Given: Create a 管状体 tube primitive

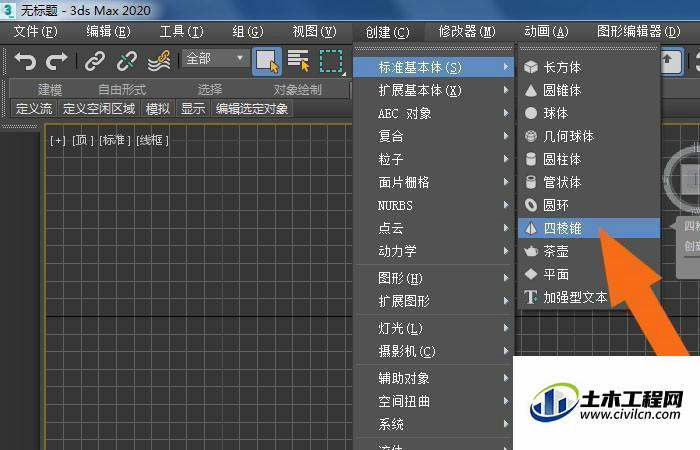Looking at the screenshot, I should [x=588, y=182].
